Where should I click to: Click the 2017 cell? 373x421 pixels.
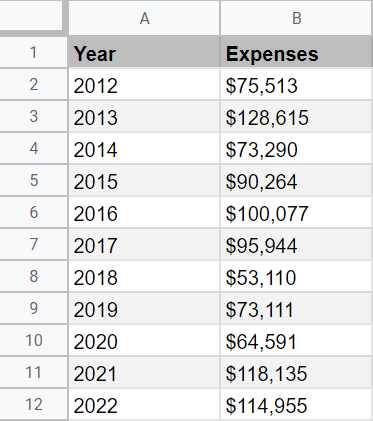click(144, 244)
